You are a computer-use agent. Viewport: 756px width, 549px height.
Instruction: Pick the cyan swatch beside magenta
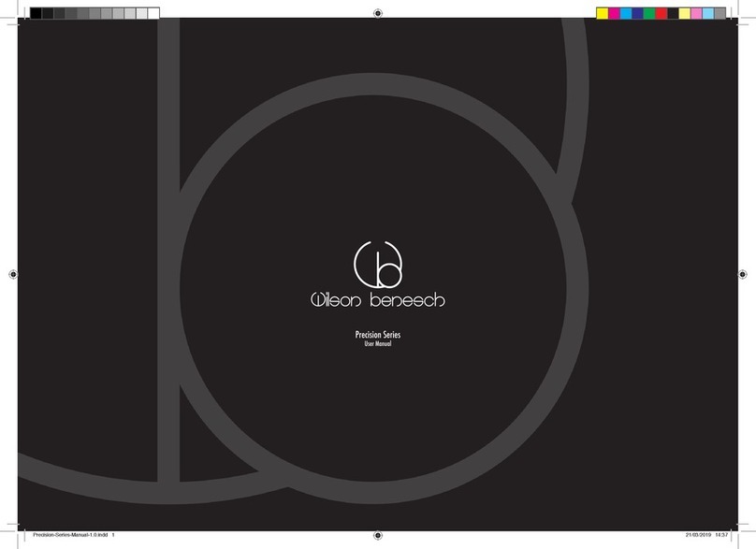626,13
